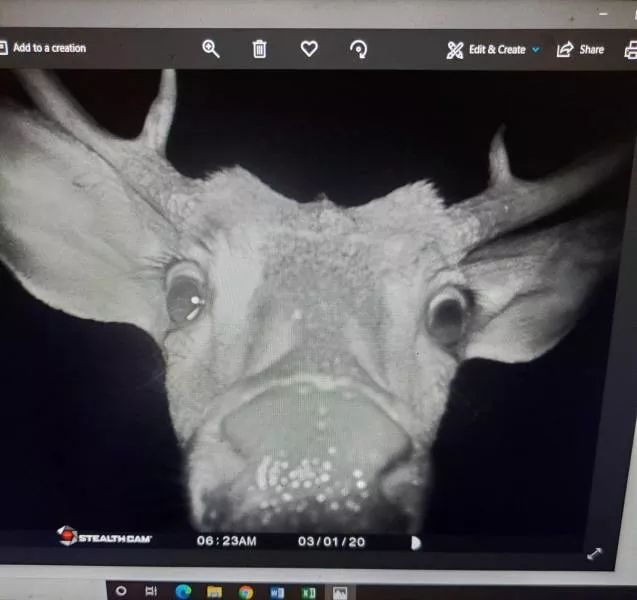Expand the Edit & Create dropdown arrow

pyautogui.click(x=536, y=50)
